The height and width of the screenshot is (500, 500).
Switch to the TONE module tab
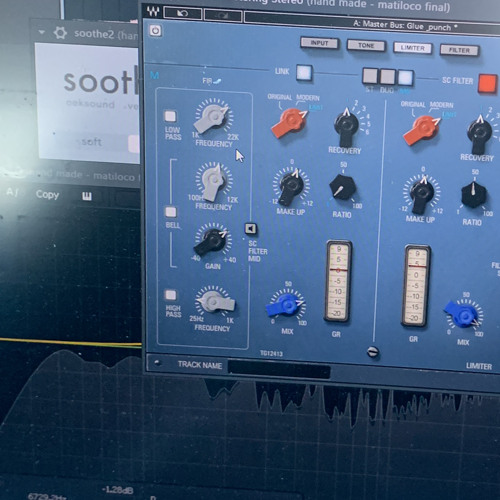(366, 45)
